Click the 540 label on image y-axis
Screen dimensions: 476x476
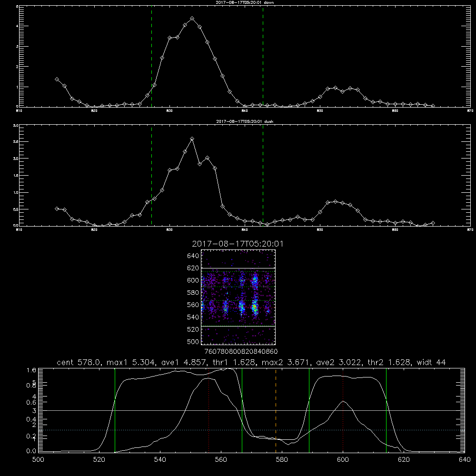tap(193, 317)
